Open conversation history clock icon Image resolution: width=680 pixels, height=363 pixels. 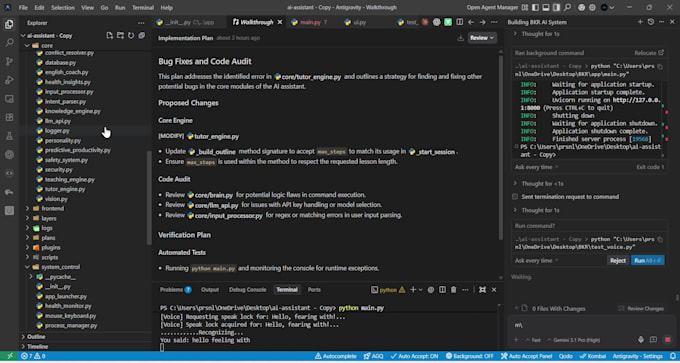651,22
